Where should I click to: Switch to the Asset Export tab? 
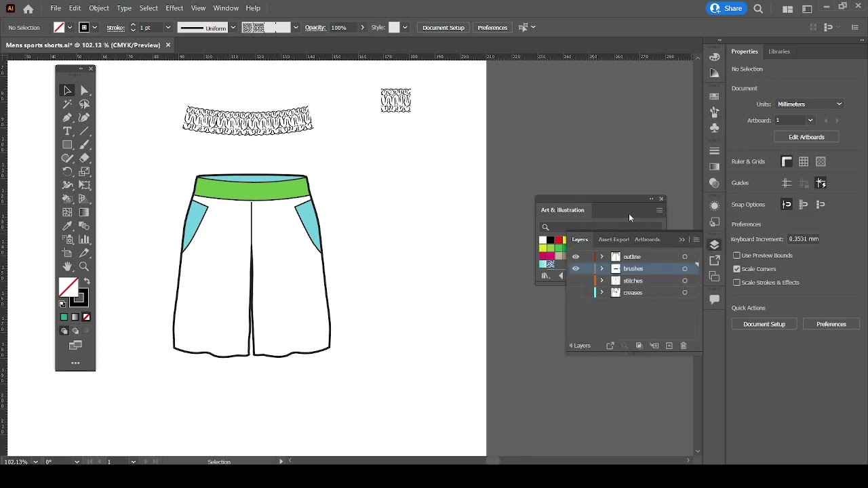[x=614, y=240]
